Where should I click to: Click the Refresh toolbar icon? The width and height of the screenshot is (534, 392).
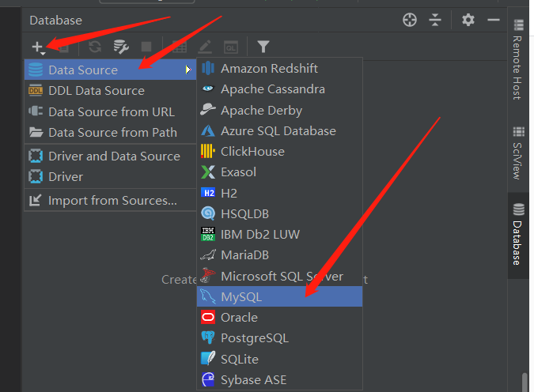(95, 47)
